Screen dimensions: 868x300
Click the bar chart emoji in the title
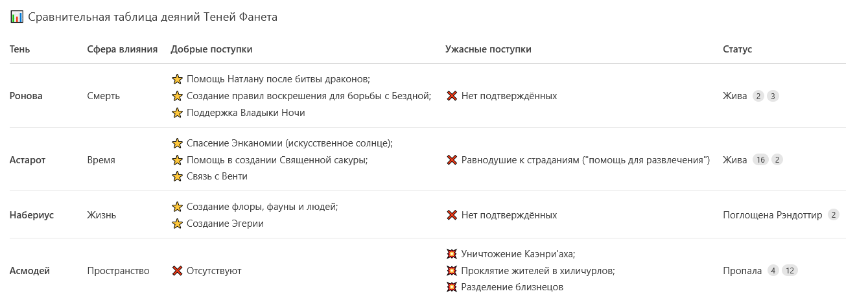(x=17, y=17)
